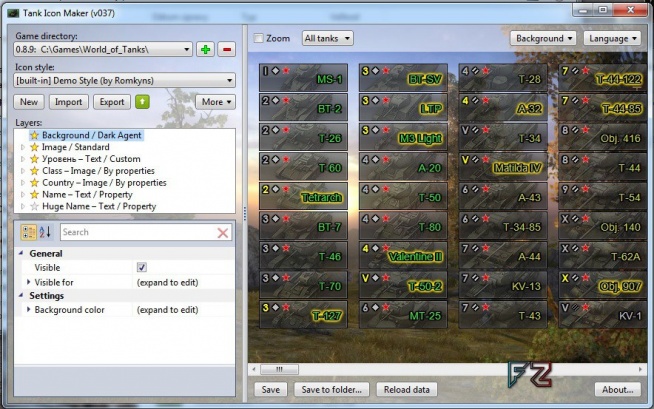Sort properties alphabetically icon
654x409 pixels.
click(45, 232)
